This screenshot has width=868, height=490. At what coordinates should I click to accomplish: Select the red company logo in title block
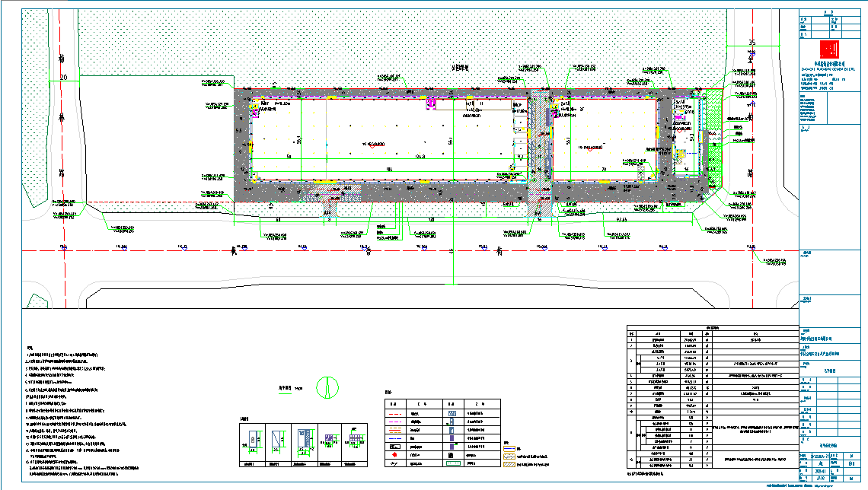pyautogui.click(x=828, y=49)
